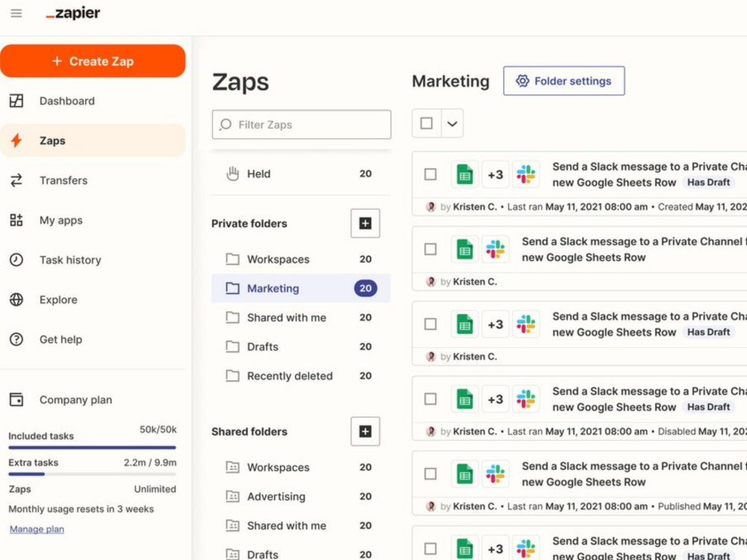
Task: Go to Transfers in the sidebar
Action: (x=93, y=181)
